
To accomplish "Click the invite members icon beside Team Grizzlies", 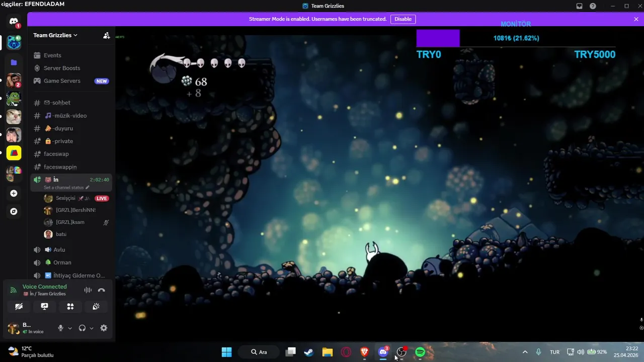I will pyautogui.click(x=106, y=35).
